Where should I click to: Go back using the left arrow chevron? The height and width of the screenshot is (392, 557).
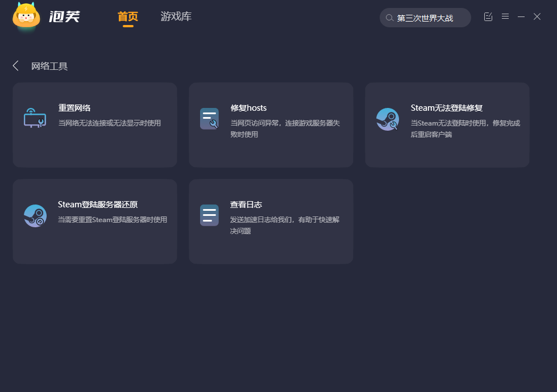(x=16, y=66)
